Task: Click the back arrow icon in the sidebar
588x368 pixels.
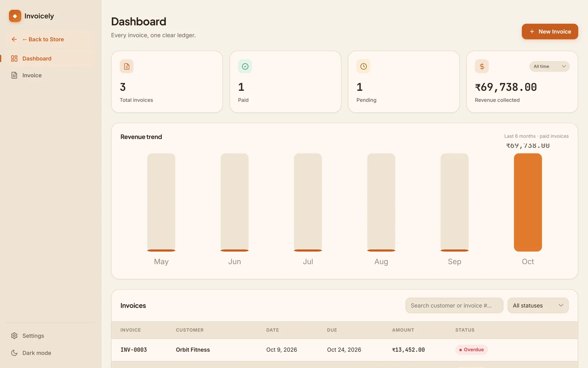Action: coord(14,39)
